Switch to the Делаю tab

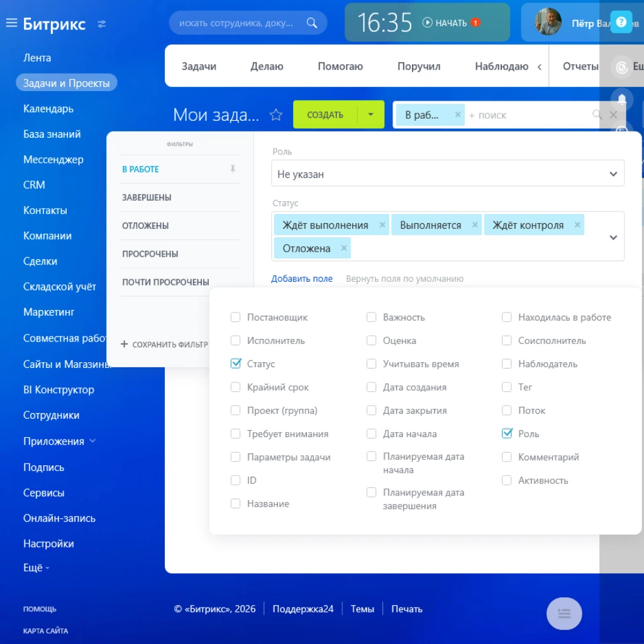267,66
